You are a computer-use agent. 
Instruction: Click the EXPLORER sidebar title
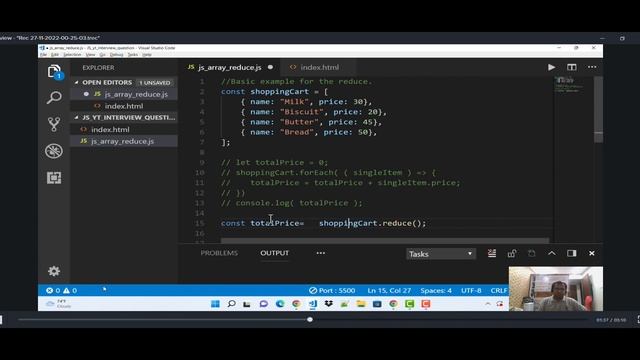(98, 68)
